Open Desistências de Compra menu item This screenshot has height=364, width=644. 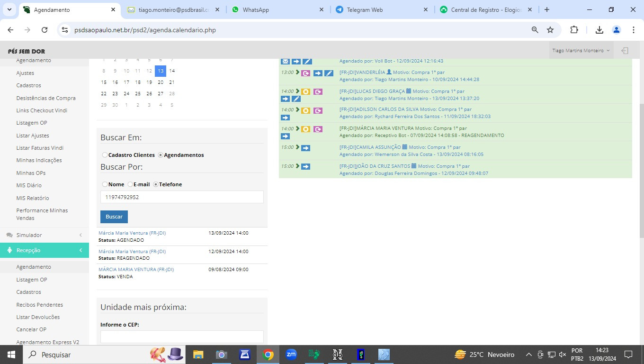pos(46,98)
